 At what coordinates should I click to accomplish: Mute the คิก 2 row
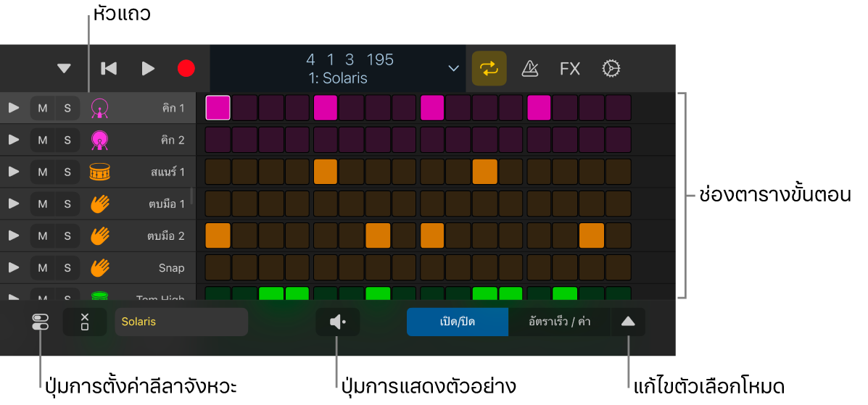(43, 140)
